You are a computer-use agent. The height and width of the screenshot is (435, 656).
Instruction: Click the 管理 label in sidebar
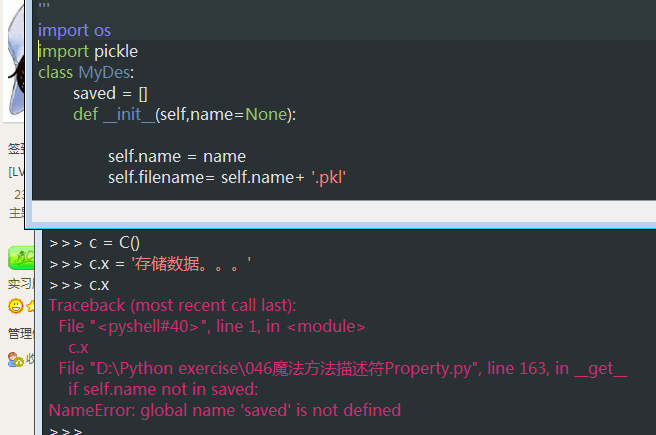(18, 333)
